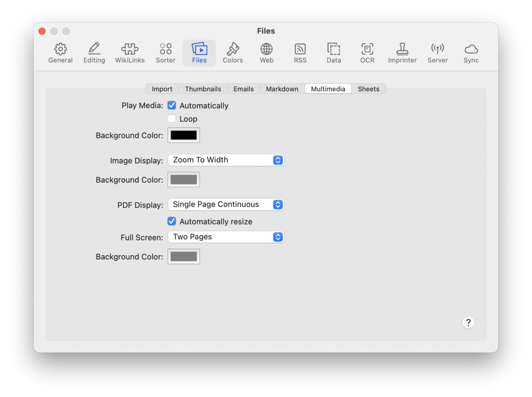The width and height of the screenshot is (532, 397).
Task: Open the OCR preferences pane
Action: click(367, 53)
